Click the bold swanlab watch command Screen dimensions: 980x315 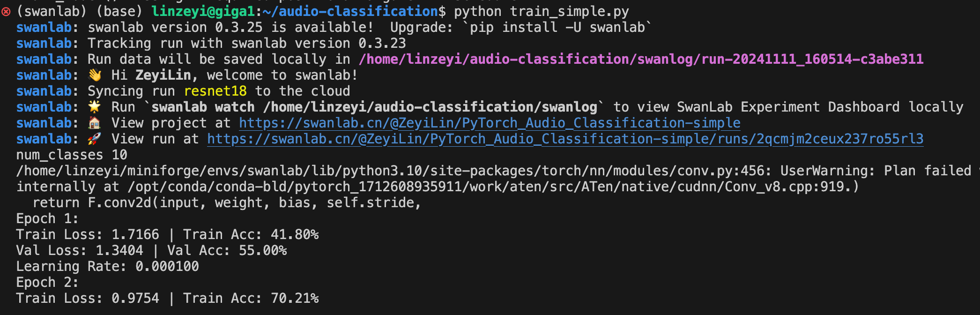(374, 107)
